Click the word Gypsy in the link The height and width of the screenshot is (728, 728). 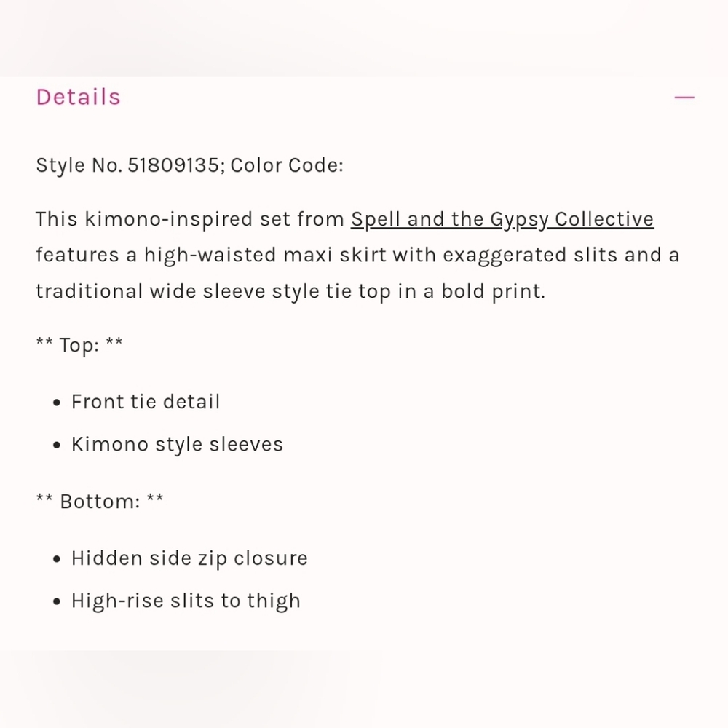point(519,219)
